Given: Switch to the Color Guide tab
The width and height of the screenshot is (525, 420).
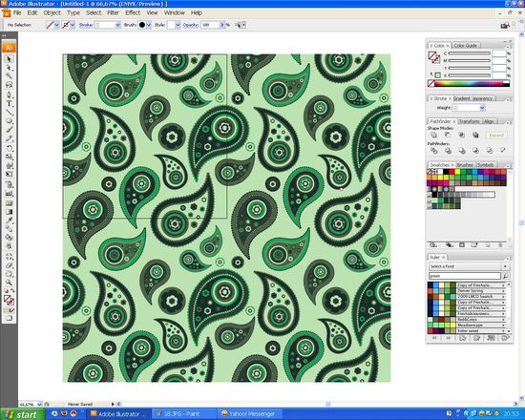Looking at the screenshot, I should coord(466,46).
